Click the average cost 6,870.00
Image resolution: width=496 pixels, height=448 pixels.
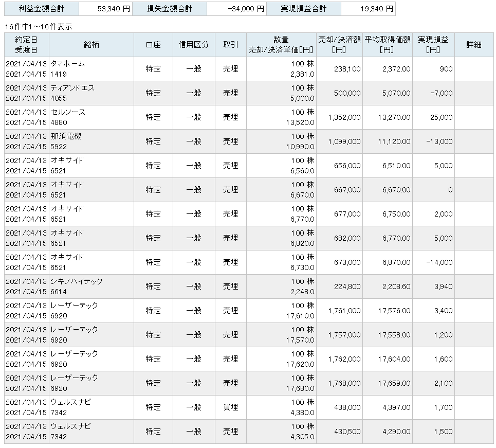pos(396,262)
